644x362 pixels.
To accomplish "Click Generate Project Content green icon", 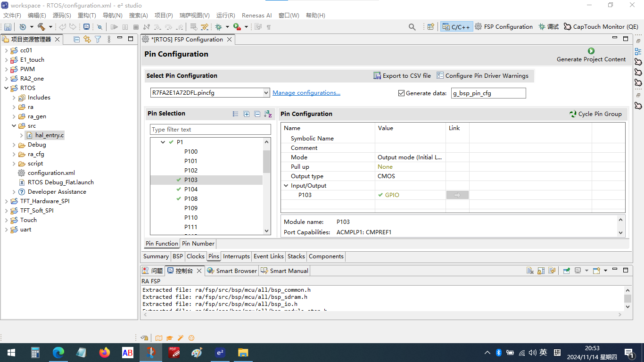I will click(x=591, y=51).
